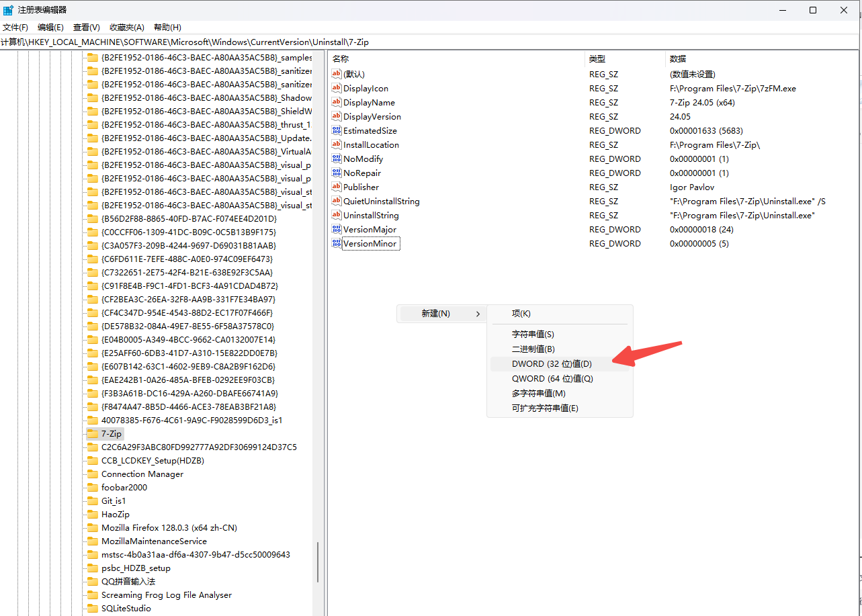Select the 40078385-F676-4C61-9A9C-F9028599D6D3_is1 key
862x616 pixels.
(191, 421)
